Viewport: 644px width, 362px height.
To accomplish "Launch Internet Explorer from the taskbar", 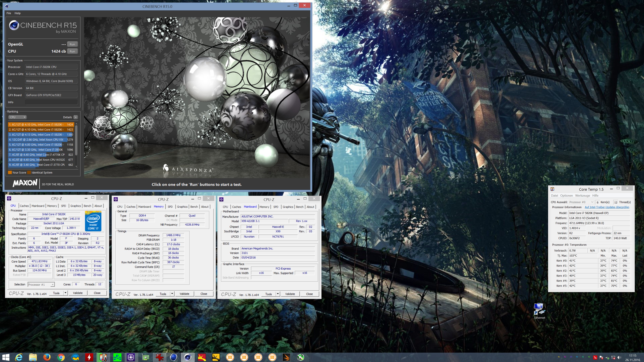I will pyautogui.click(x=19, y=357).
